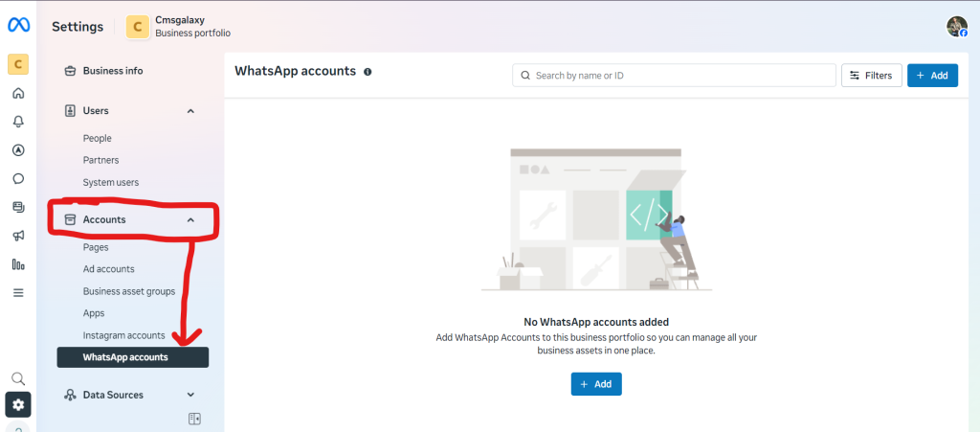Open the bar chart insights icon
Image resolution: width=980 pixels, height=432 pixels.
[18, 264]
